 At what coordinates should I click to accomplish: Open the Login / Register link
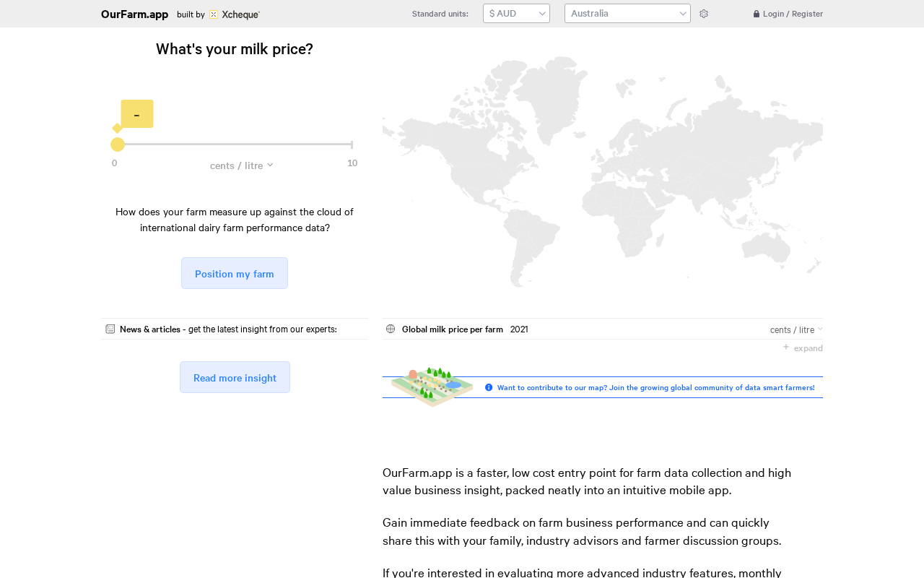click(x=793, y=14)
